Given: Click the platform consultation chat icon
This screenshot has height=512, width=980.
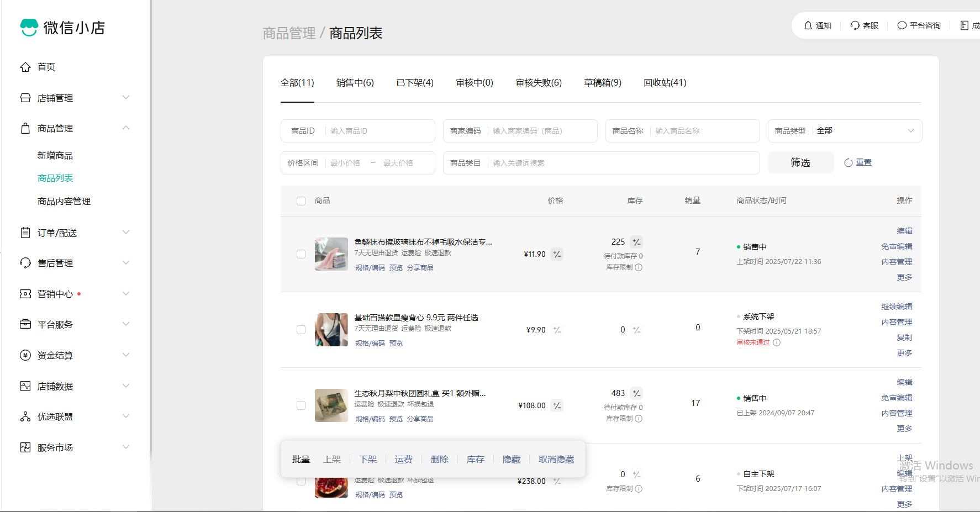Looking at the screenshot, I should [x=902, y=25].
